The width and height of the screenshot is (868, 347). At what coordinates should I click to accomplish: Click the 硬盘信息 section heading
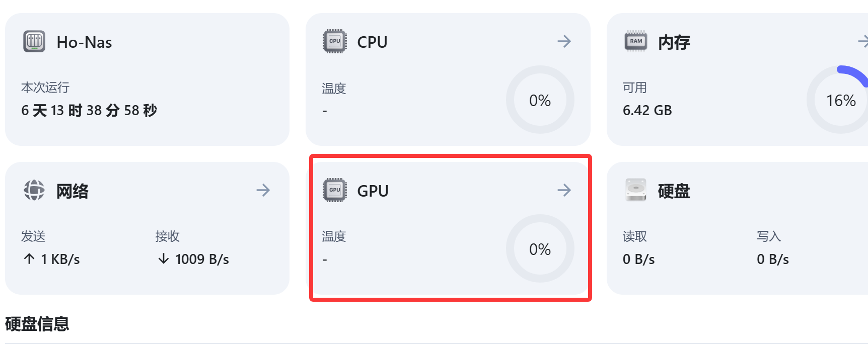(37, 324)
